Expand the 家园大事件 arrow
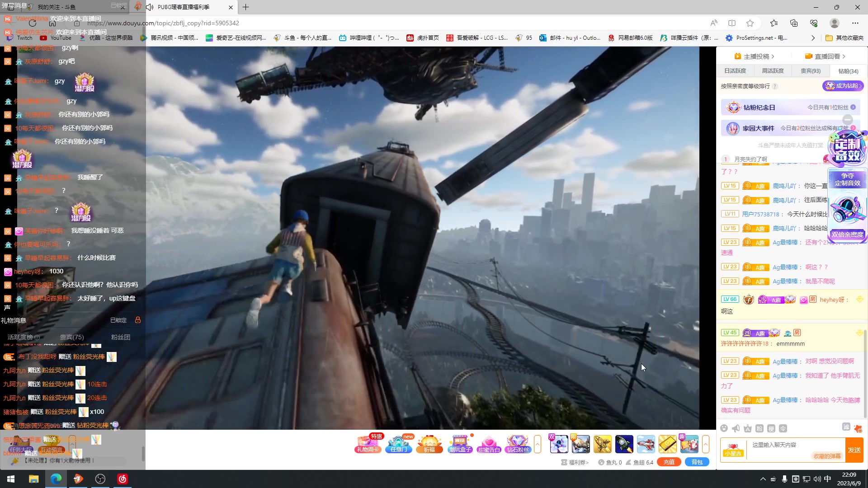 (853, 128)
